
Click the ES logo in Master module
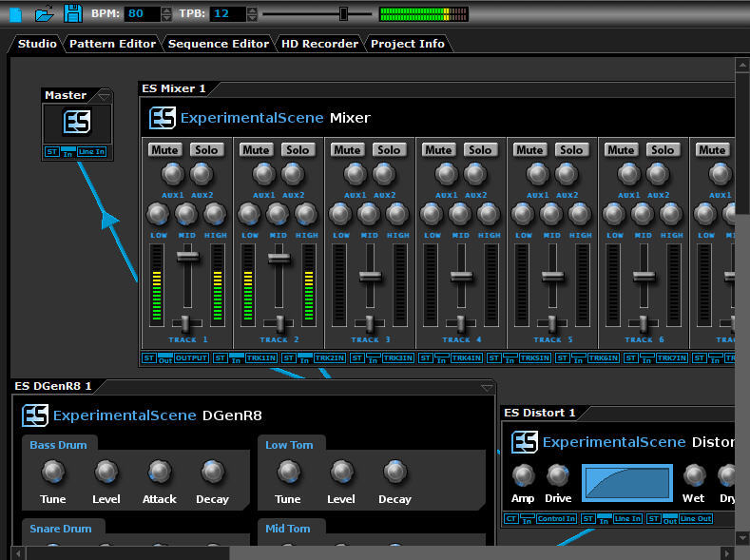tap(77, 122)
